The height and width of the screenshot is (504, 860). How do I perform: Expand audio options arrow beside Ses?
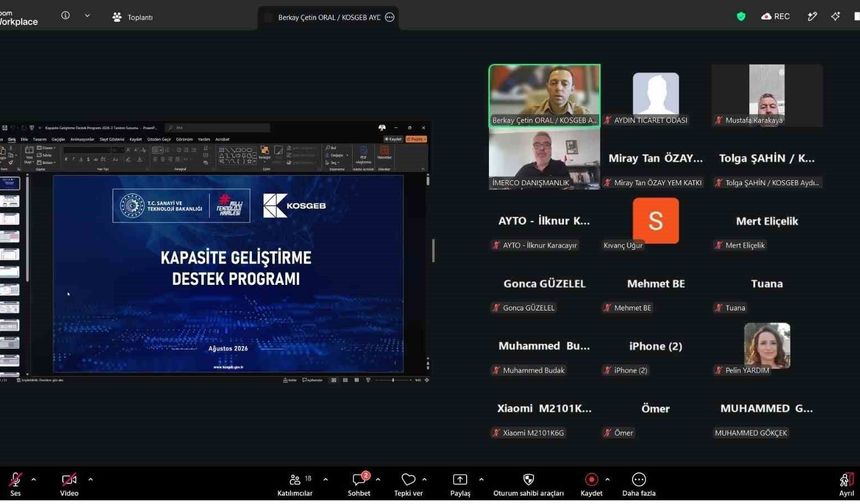[33, 480]
